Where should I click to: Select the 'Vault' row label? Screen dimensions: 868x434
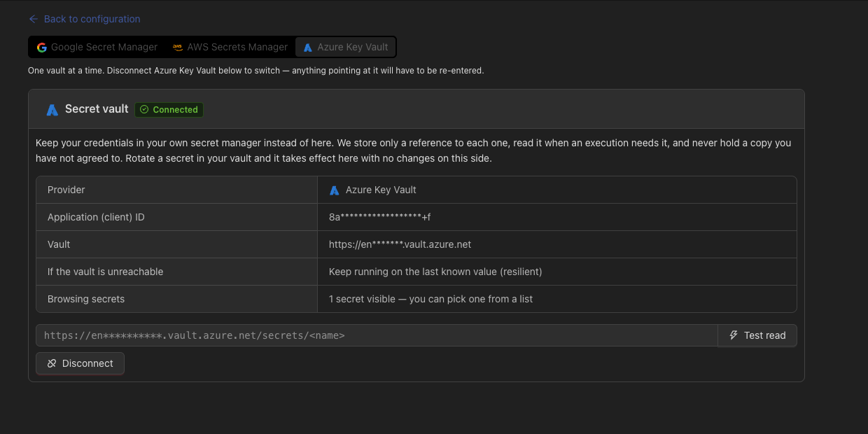tap(59, 244)
